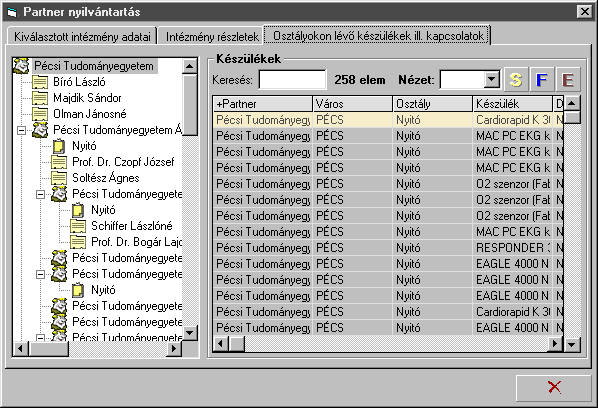The height and width of the screenshot is (408, 598).
Task: Click PÉCS cell in the highlighted first row
Action: coord(353,120)
